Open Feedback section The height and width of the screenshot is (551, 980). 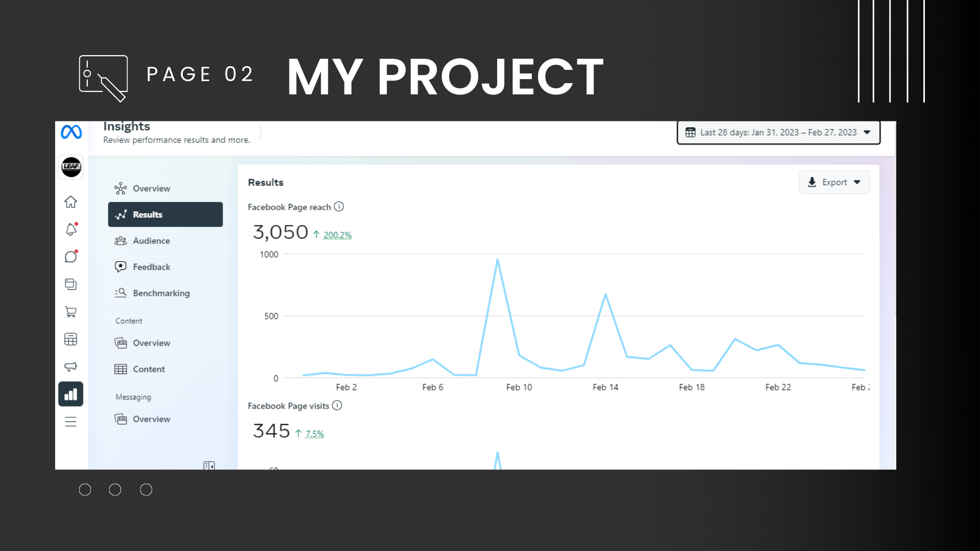point(151,267)
